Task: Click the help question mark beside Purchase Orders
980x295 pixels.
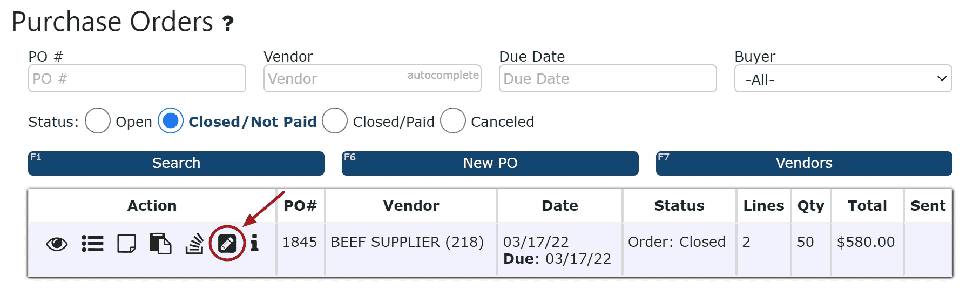Action: coord(228,23)
